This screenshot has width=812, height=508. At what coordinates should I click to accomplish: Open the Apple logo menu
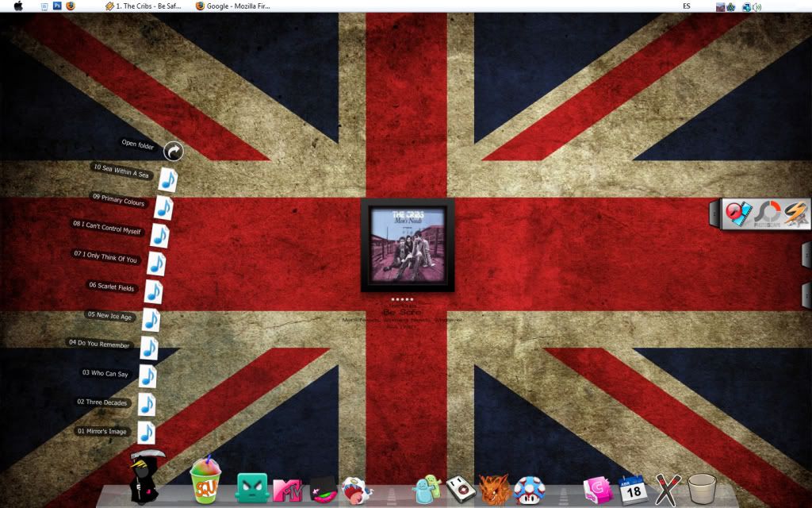coord(19,6)
